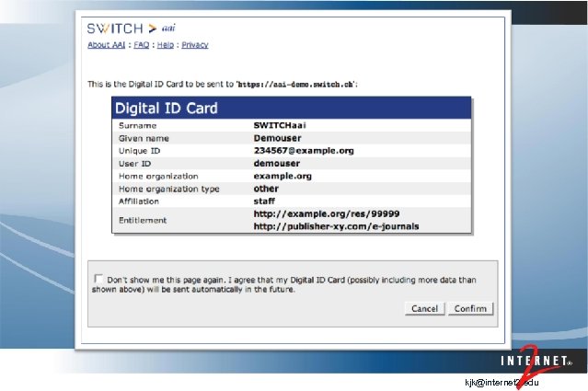Select the Home organization value example.org

pyautogui.click(x=282, y=177)
